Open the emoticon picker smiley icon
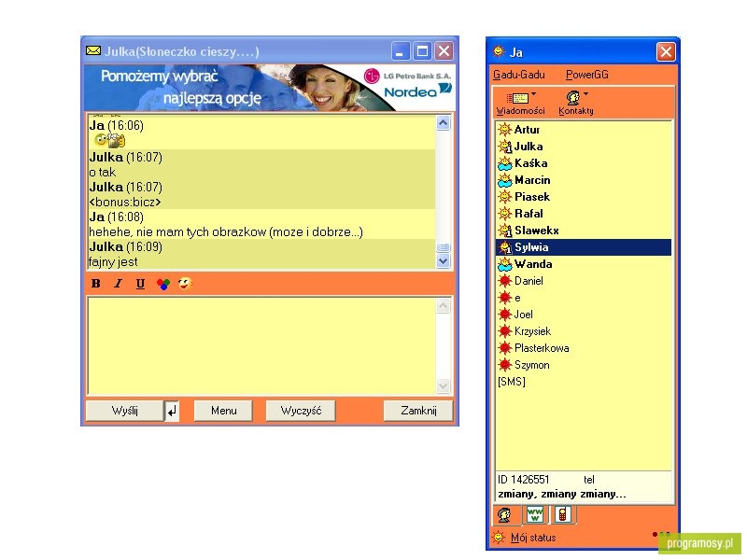Image resolution: width=747 pixels, height=560 pixels. click(185, 284)
